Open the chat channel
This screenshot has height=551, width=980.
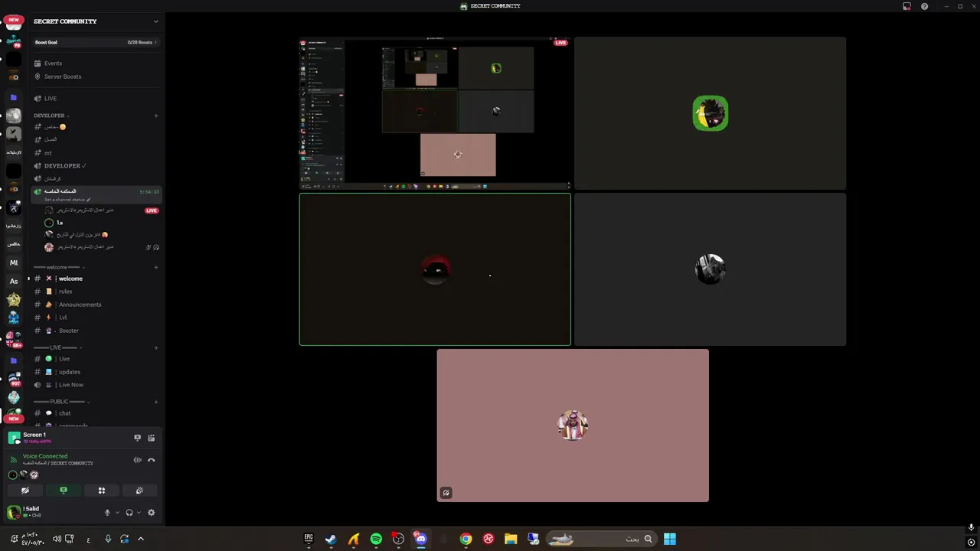point(96,413)
